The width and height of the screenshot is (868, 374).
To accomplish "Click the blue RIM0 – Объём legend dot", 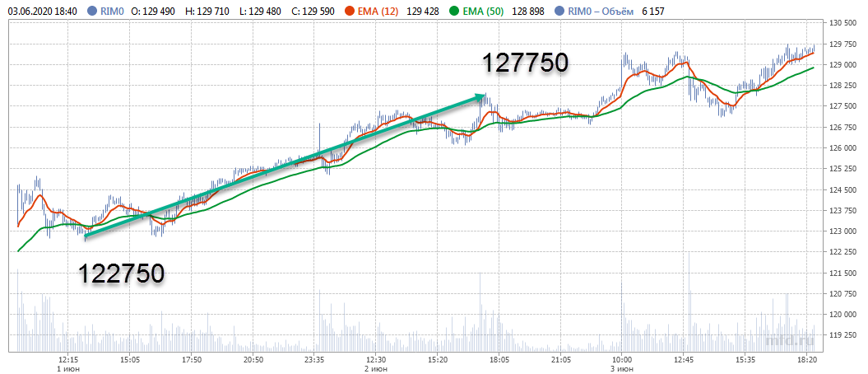I will tap(559, 12).
